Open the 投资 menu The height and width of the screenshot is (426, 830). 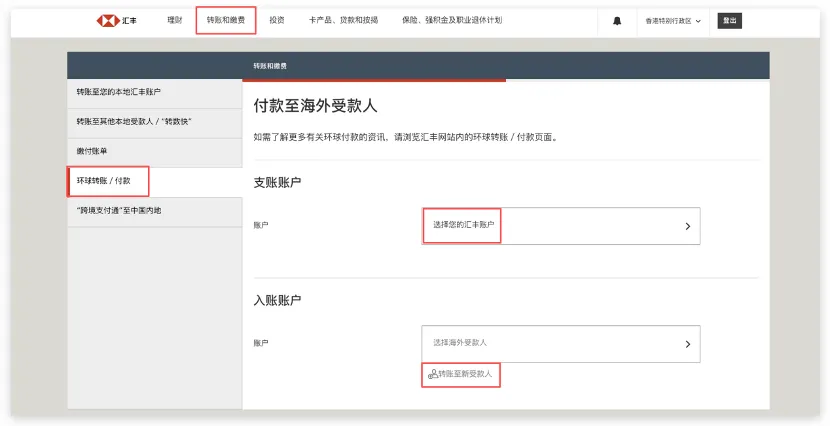tap(276, 20)
